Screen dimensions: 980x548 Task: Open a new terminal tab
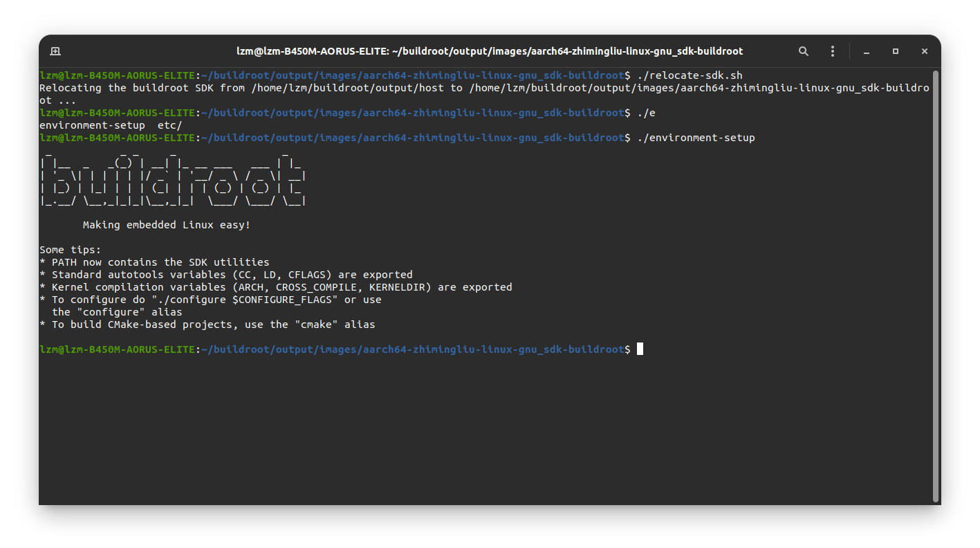pyautogui.click(x=56, y=51)
